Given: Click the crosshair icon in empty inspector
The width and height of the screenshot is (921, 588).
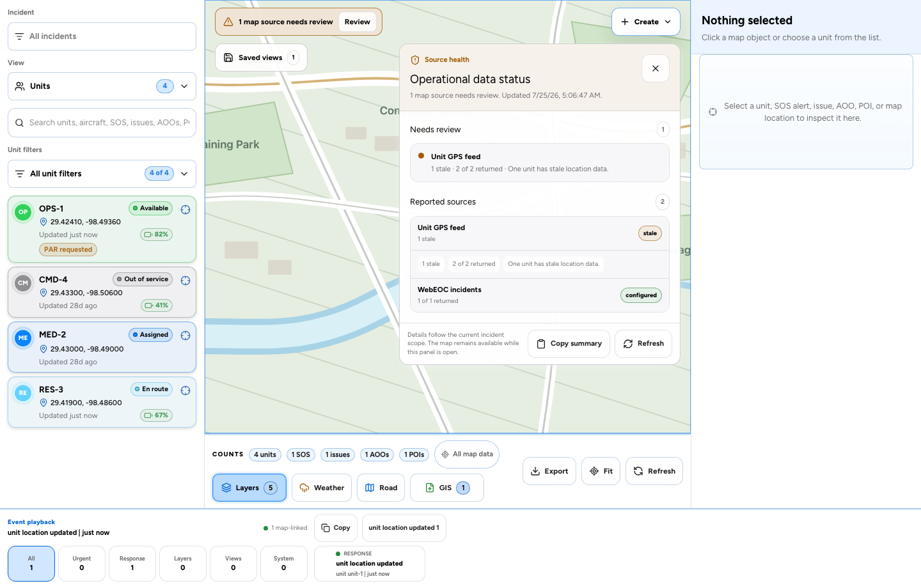Looking at the screenshot, I should (x=713, y=112).
